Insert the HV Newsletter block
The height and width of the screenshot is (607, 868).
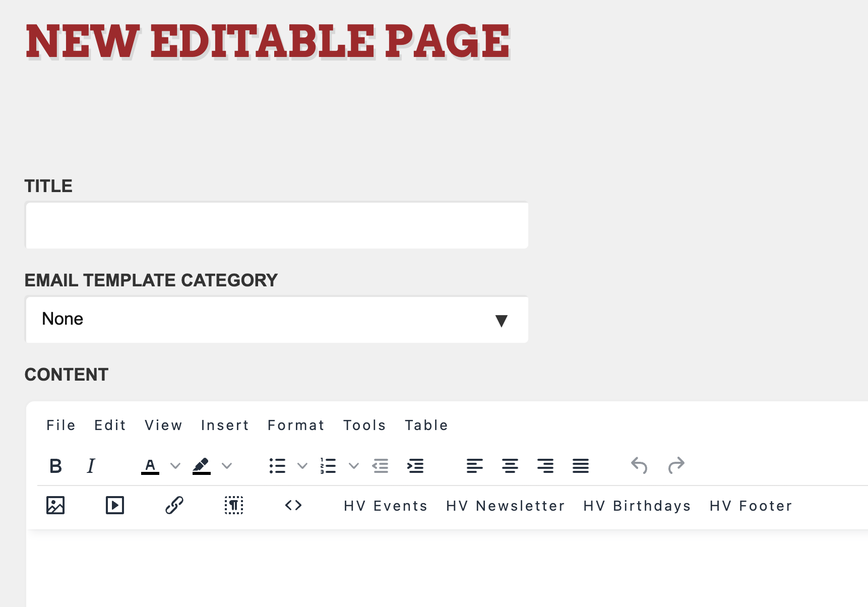tap(506, 506)
